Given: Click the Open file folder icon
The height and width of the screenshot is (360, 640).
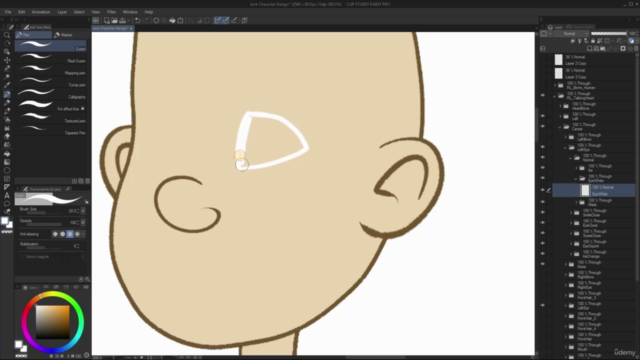Looking at the screenshot, I should (114, 20).
